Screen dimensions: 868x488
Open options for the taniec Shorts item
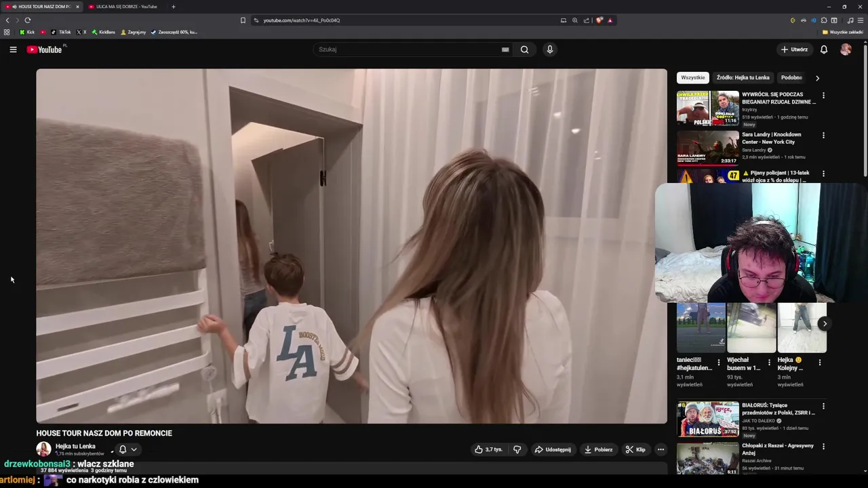(x=719, y=363)
